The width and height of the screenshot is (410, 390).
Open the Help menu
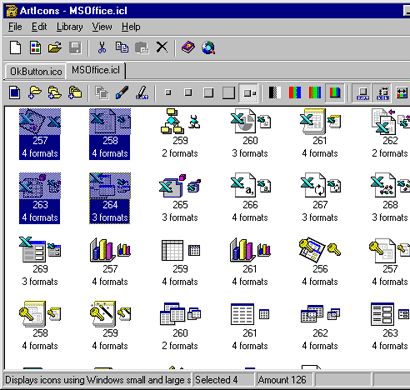point(131,27)
